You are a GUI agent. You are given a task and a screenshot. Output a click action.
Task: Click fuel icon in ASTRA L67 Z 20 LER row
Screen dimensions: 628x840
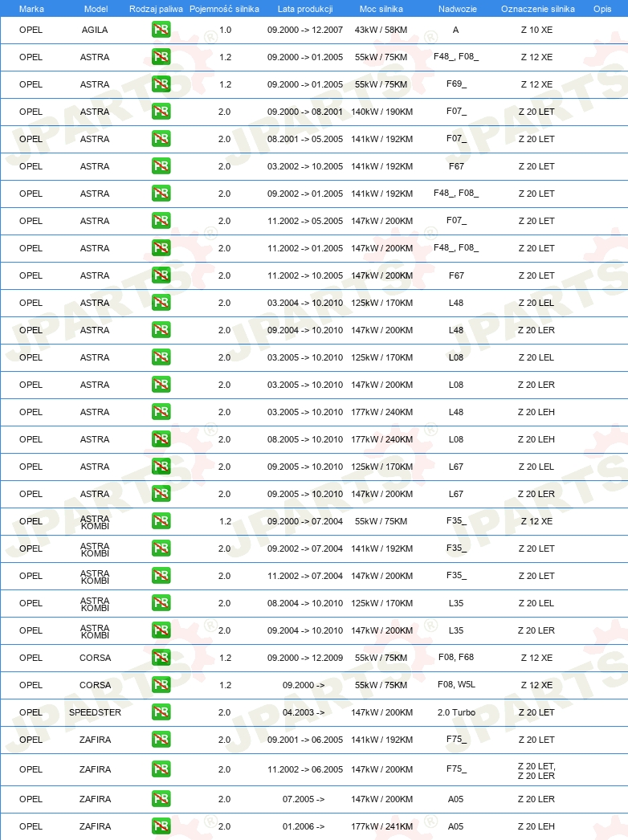161,494
